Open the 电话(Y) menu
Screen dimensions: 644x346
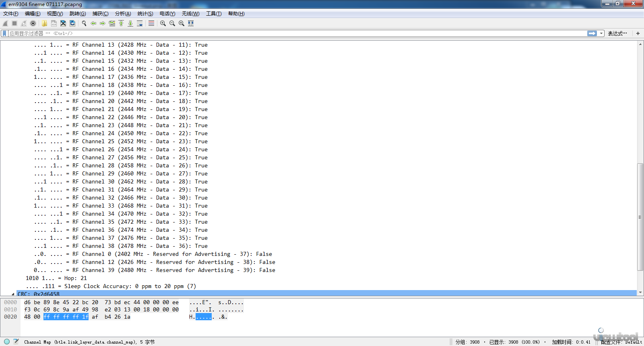pyautogui.click(x=167, y=14)
